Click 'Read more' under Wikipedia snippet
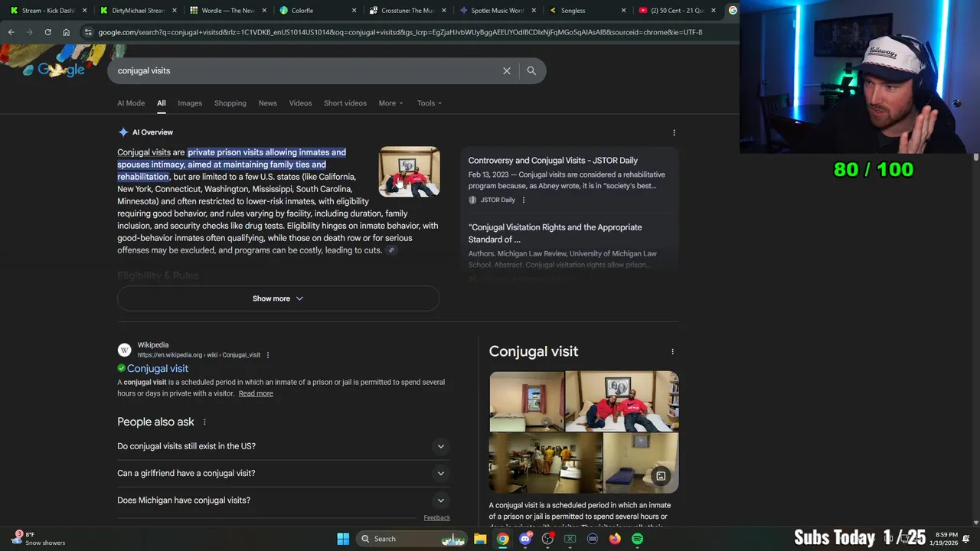Image resolution: width=980 pixels, height=551 pixels. (256, 393)
